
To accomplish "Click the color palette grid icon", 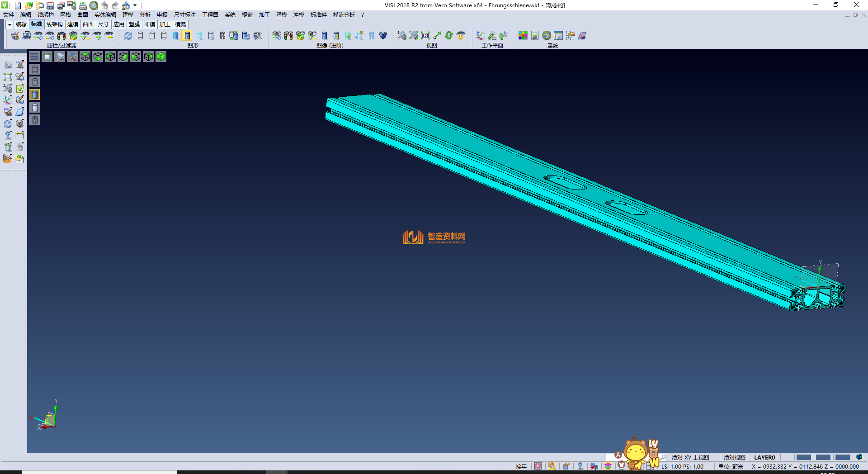I will click(523, 36).
